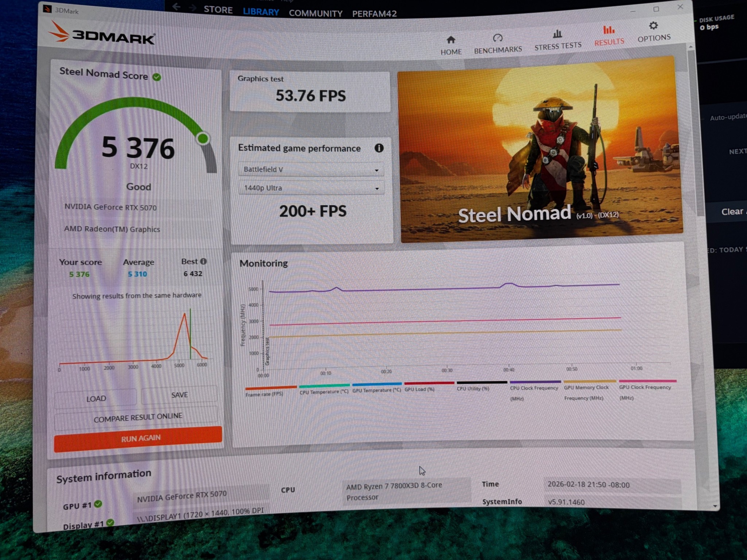Click COMPARE RESULT ONLINE
747x560 pixels.
coord(137,417)
